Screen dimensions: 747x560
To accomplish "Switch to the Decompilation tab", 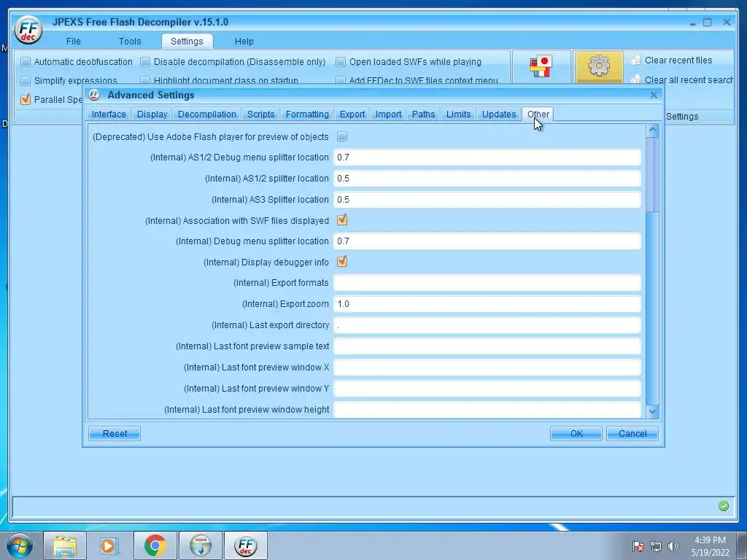I will click(x=206, y=114).
